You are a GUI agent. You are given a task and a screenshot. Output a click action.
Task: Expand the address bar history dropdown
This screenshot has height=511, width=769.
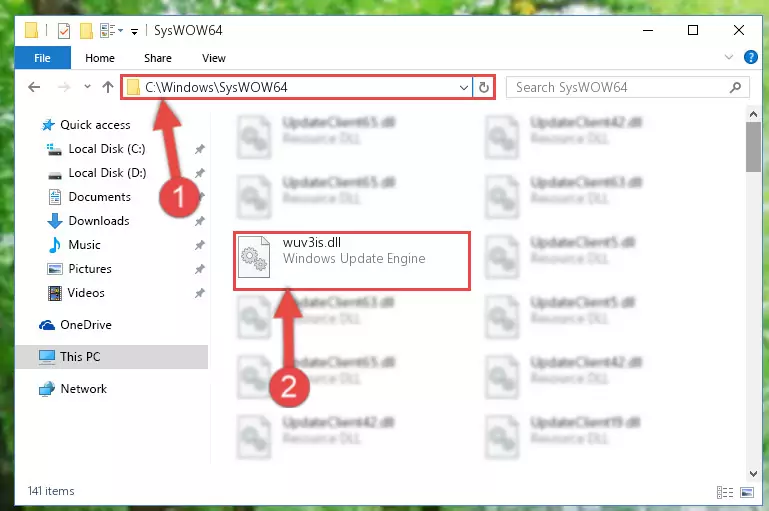click(x=463, y=88)
